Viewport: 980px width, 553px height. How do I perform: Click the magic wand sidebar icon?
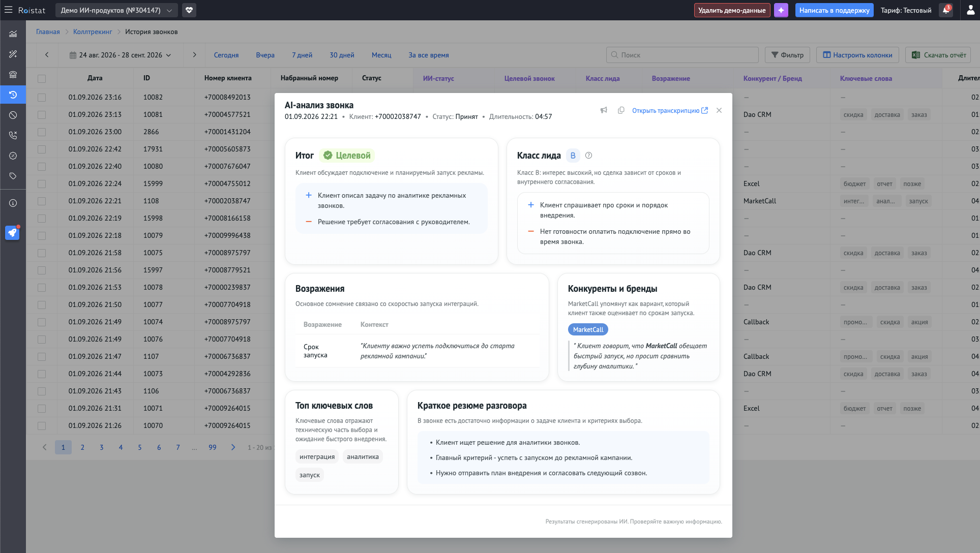pyautogui.click(x=13, y=54)
